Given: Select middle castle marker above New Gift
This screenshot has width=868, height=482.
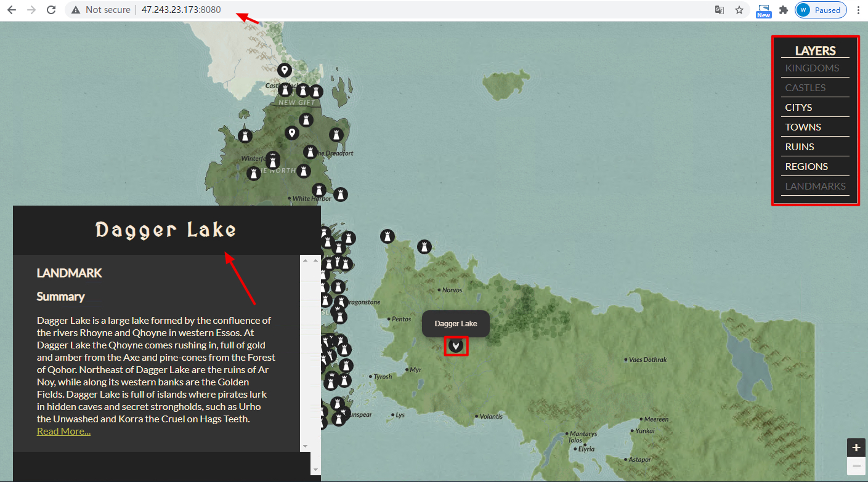Looking at the screenshot, I should point(302,90).
